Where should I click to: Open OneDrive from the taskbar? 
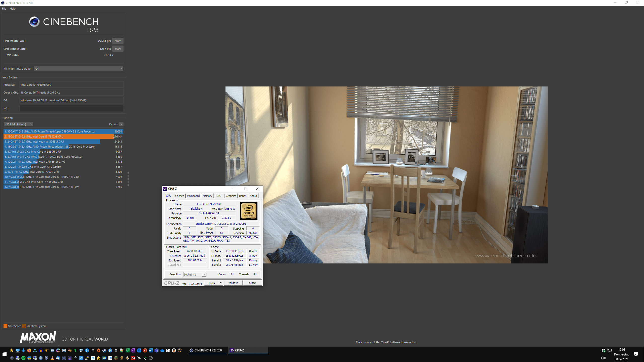point(162,350)
